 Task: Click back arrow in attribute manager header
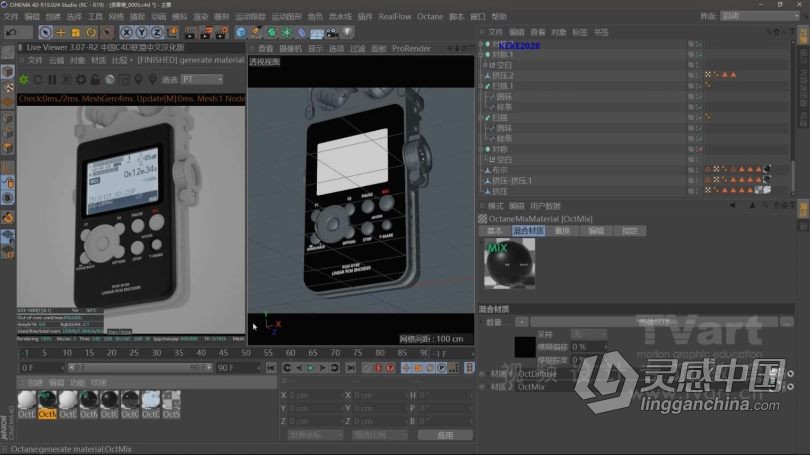(x=732, y=206)
